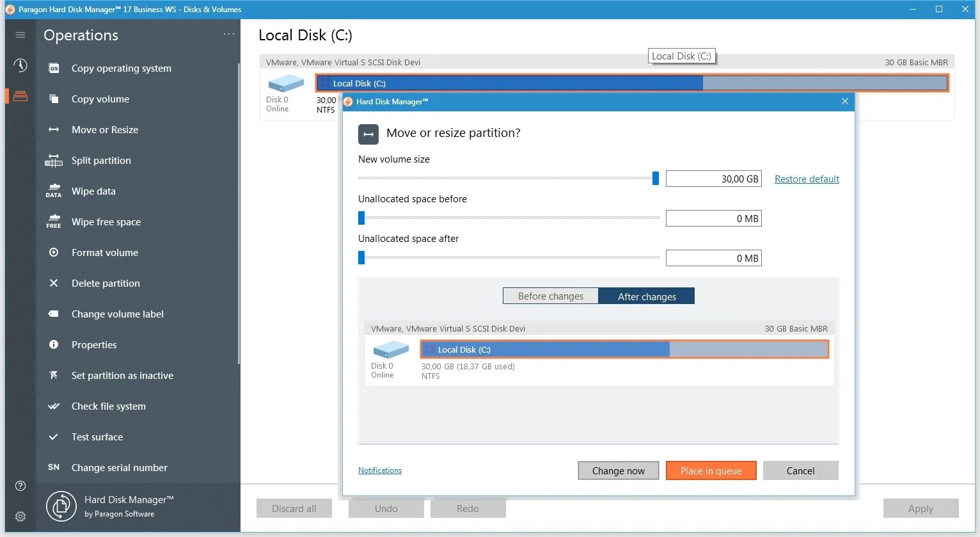Click the Set partition as inactive icon

click(x=54, y=376)
